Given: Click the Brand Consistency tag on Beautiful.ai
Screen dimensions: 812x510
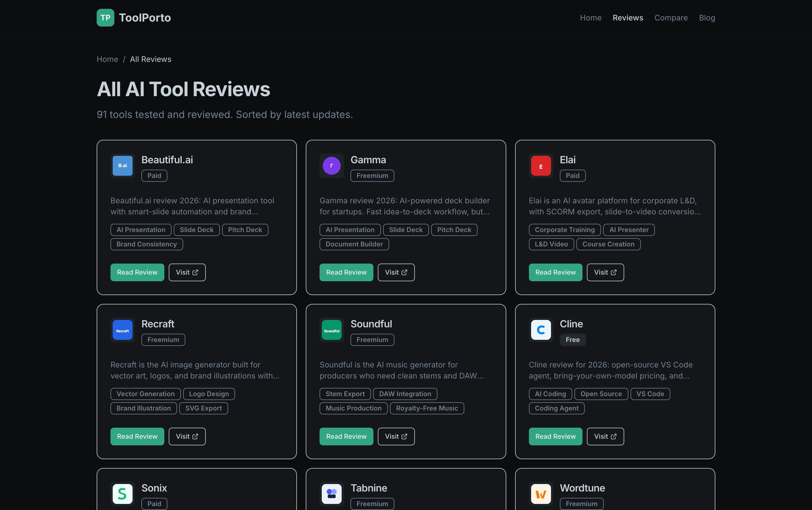Looking at the screenshot, I should (x=147, y=244).
